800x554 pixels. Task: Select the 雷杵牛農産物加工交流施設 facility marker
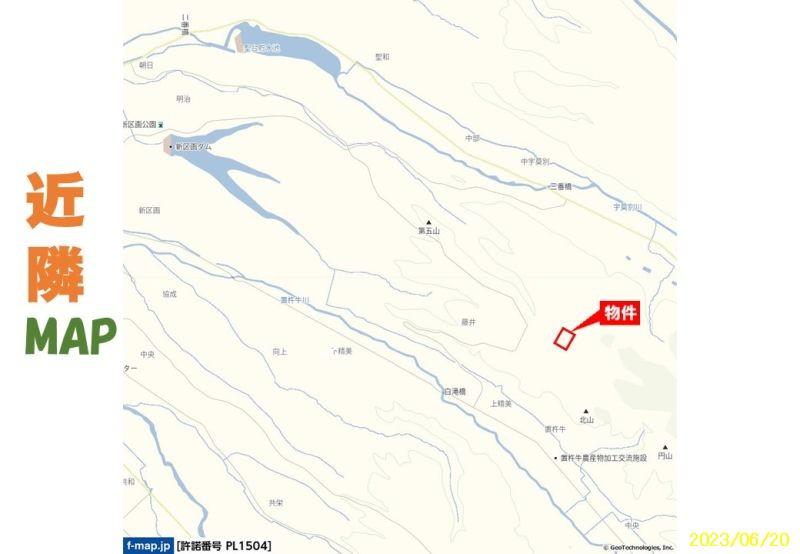click(556, 458)
